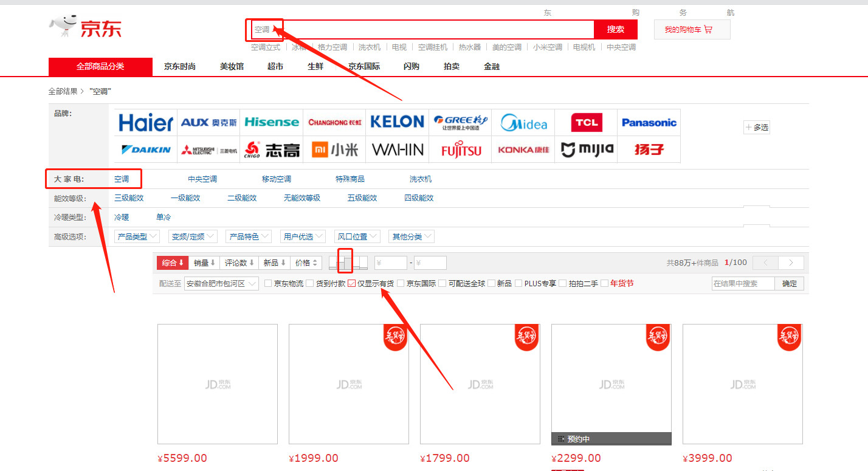Go to 生鲜 nav item
The image size is (868, 471).
315,66
